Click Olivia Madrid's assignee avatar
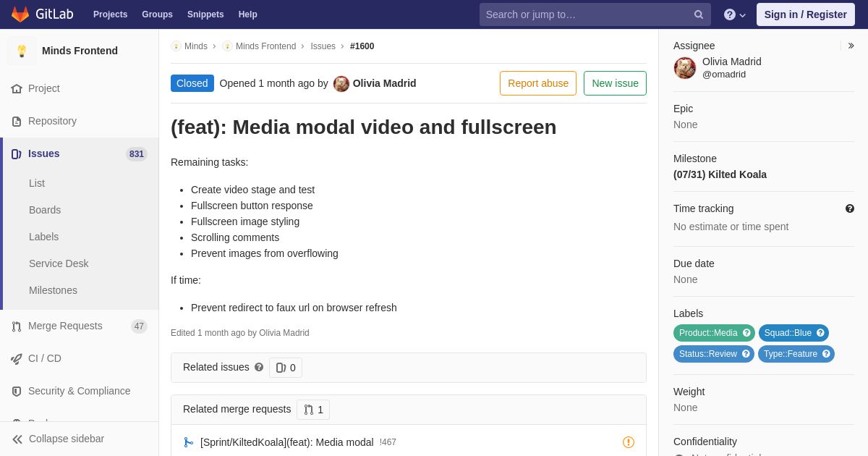The width and height of the screenshot is (868, 456). point(685,68)
